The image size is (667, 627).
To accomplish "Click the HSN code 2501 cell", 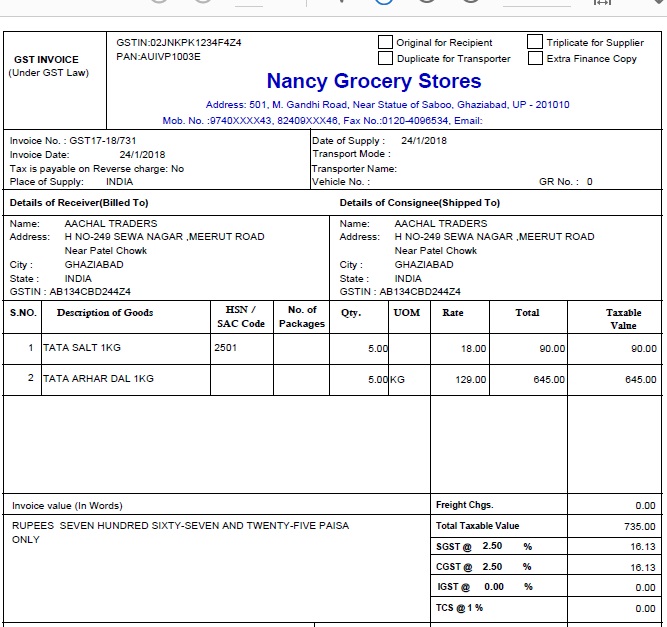I will pos(242,348).
